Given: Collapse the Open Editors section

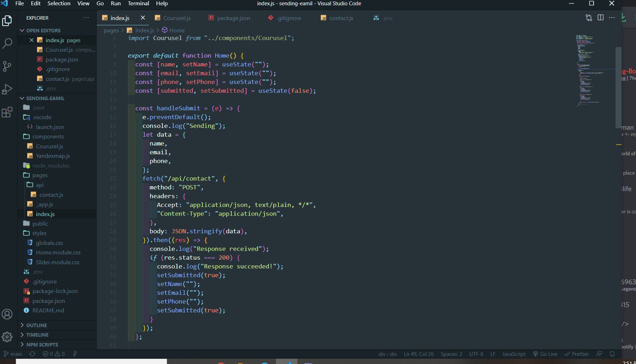Looking at the screenshot, I should (57, 31).
